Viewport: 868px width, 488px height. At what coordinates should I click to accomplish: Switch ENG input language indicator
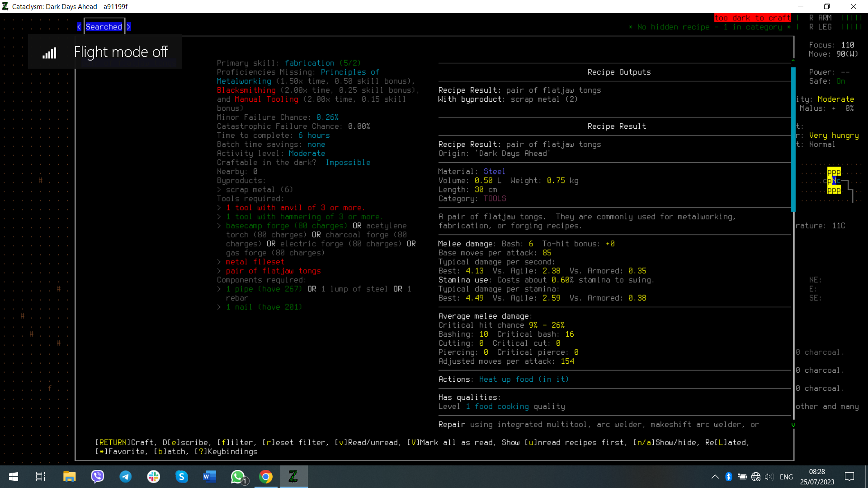click(x=786, y=477)
